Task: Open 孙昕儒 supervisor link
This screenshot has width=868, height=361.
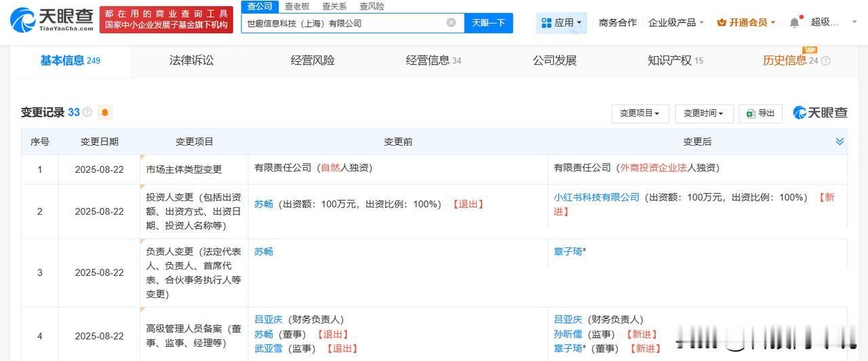Action: (568, 334)
